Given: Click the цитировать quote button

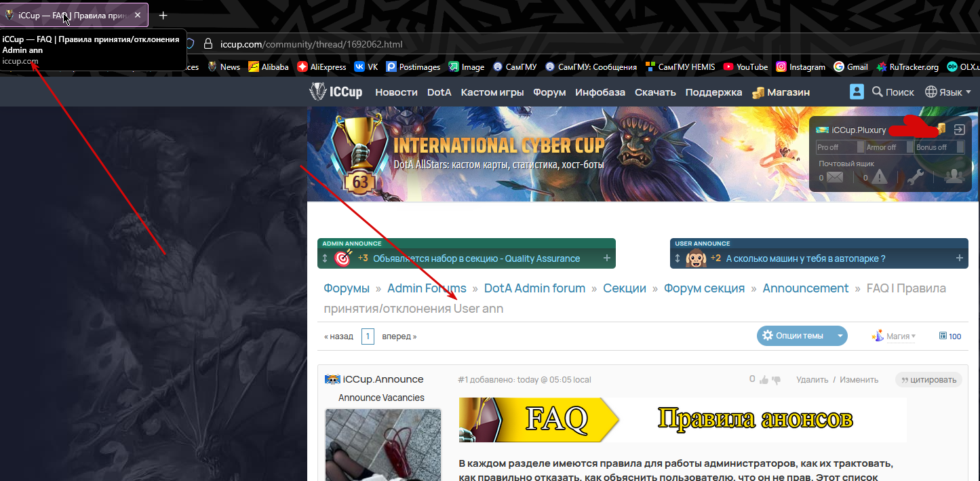Looking at the screenshot, I should click(928, 380).
